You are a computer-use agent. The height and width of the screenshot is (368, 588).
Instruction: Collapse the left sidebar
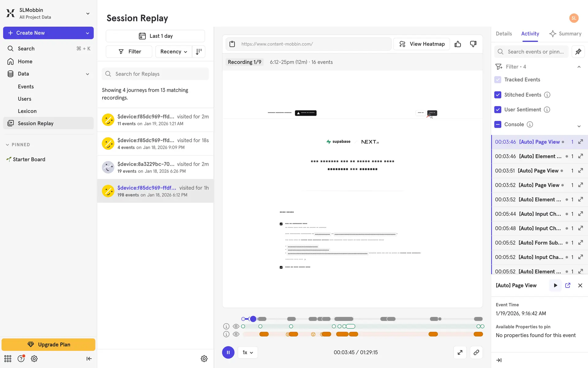[x=89, y=358]
